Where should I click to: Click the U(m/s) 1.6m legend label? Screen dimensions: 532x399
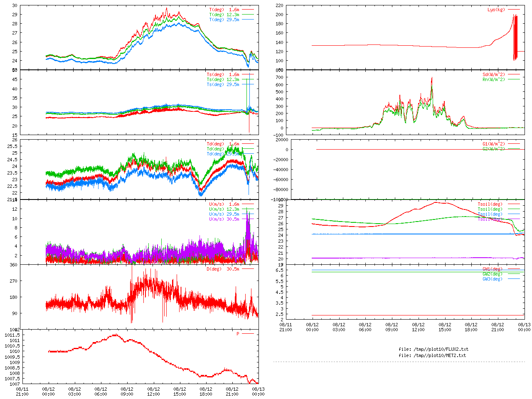[224, 204]
